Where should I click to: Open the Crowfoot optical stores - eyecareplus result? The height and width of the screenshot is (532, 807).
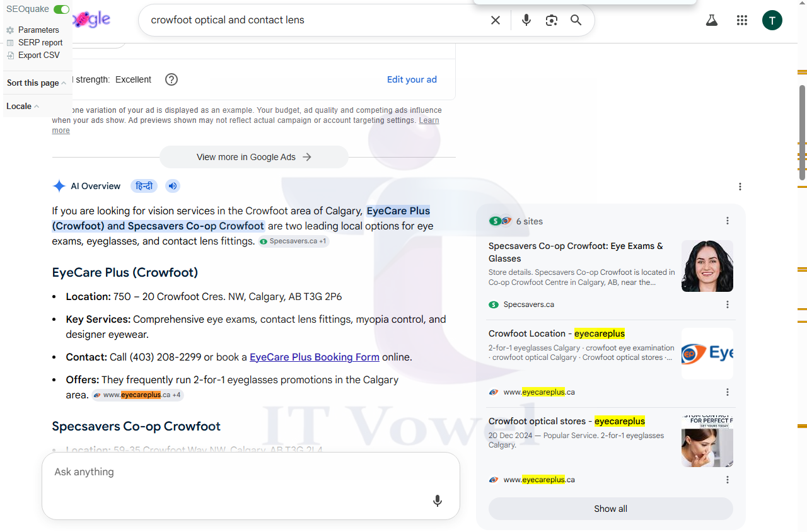pyautogui.click(x=567, y=421)
